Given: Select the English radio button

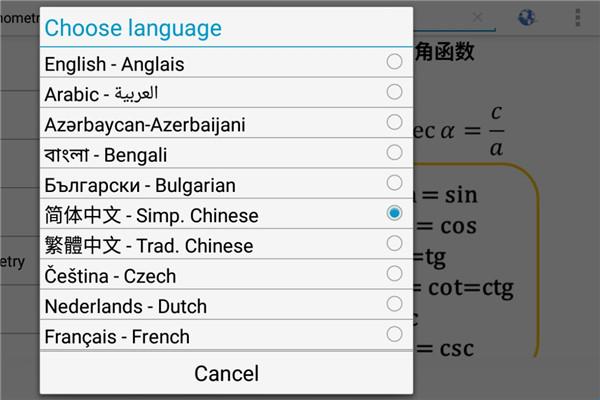Looking at the screenshot, I should [x=394, y=62].
